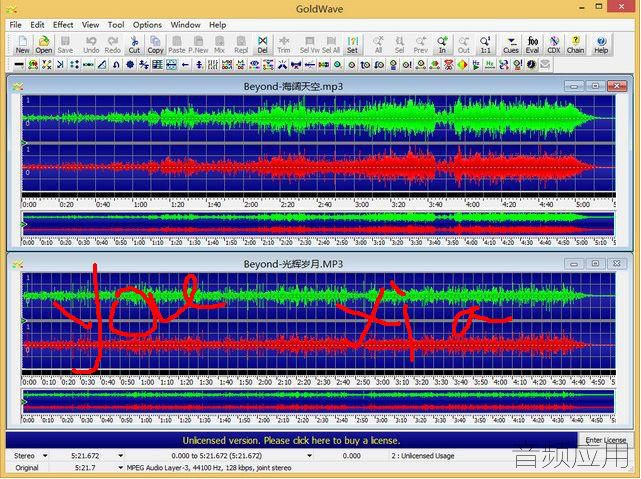Image resolution: width=641 pixels, height=479 pixels.
Task: Click the Sel Vw select view icon
Action: (x=309, y=45)
